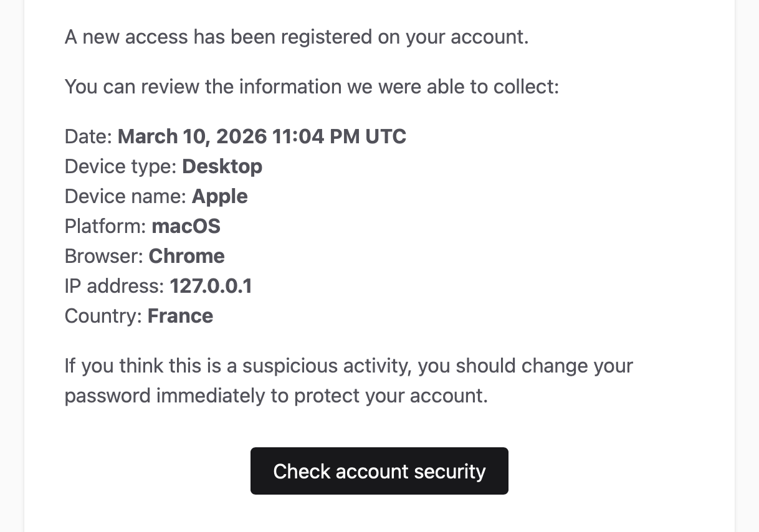Click the "Browser:" label
This screenshot has height=532, width=759.
tap(104, 256)
